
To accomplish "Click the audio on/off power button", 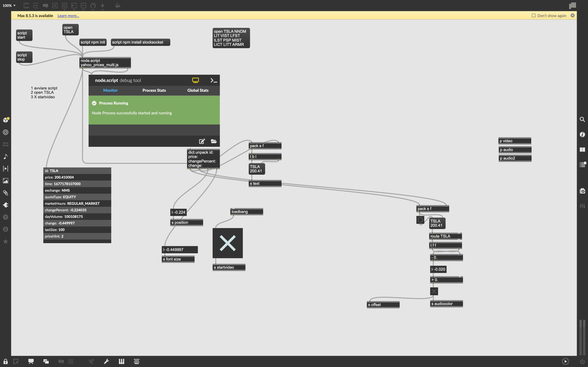I will [x=582, y=361].
